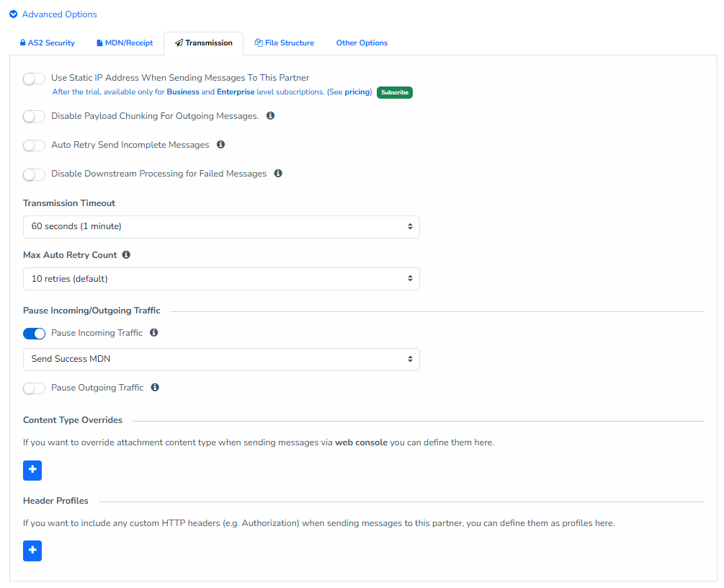The height and width of the screenshot is (588, 724).
Task: Add a Content Type Override with plus button
Action: [32, 471]
